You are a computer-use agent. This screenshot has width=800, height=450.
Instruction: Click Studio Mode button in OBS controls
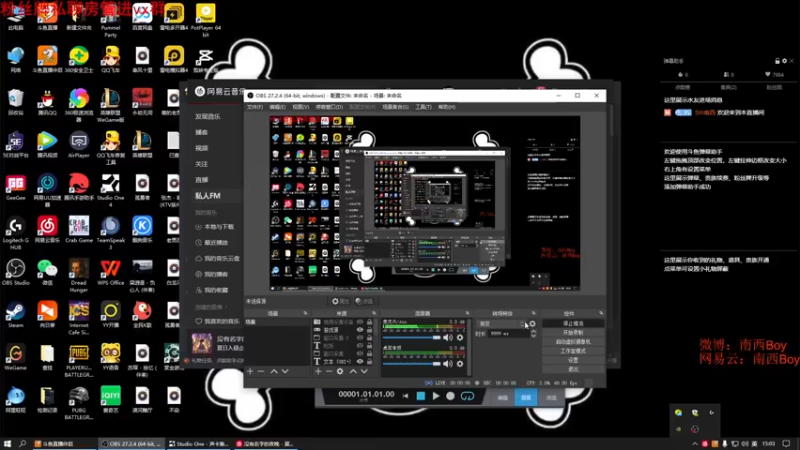(573, 351)
